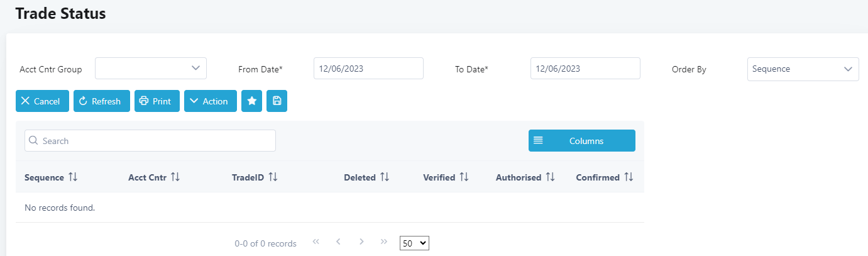Sort by Authorised column arrows
This screenshot has width=868, height=256.
click(x=550, y=177)
